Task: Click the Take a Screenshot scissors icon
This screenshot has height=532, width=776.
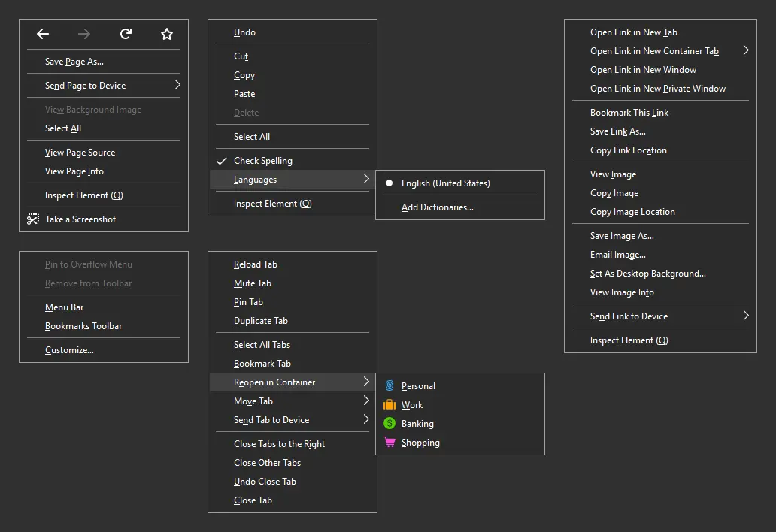Action: pyautogui.click(x=33, y=219)
